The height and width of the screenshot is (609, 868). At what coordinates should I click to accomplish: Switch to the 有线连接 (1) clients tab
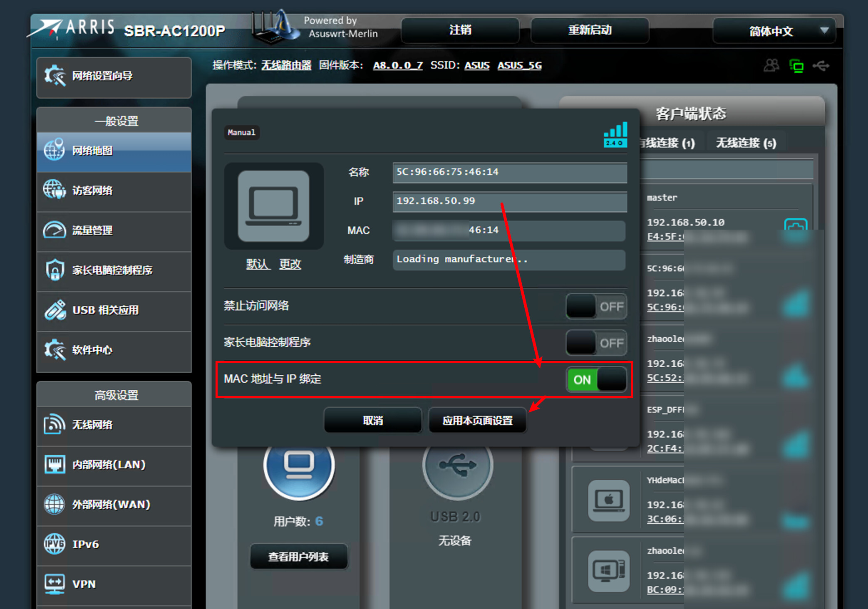[x=667, y=143]
